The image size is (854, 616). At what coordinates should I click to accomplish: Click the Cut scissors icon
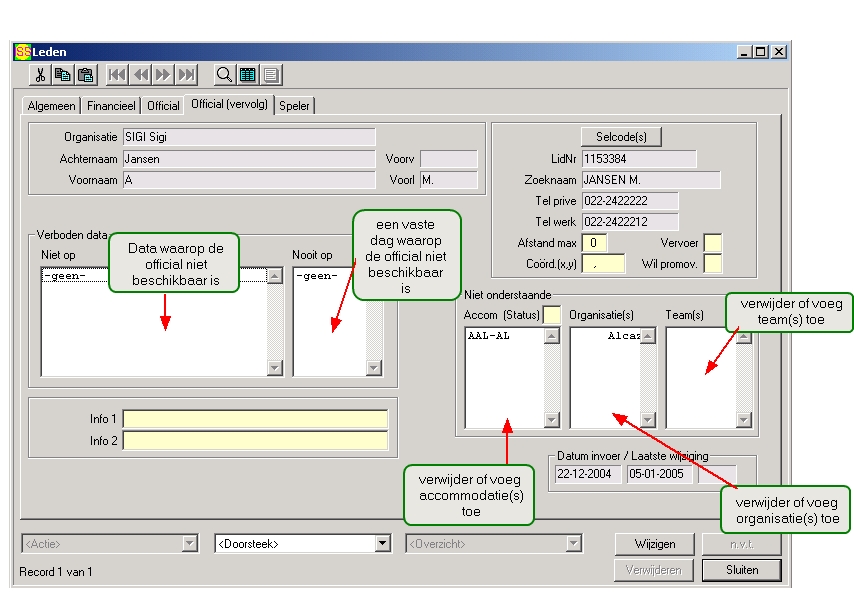tap(40, 75)
